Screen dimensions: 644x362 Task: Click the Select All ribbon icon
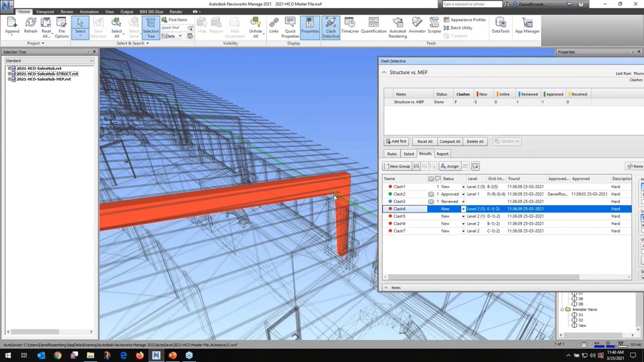coord(116,28)
